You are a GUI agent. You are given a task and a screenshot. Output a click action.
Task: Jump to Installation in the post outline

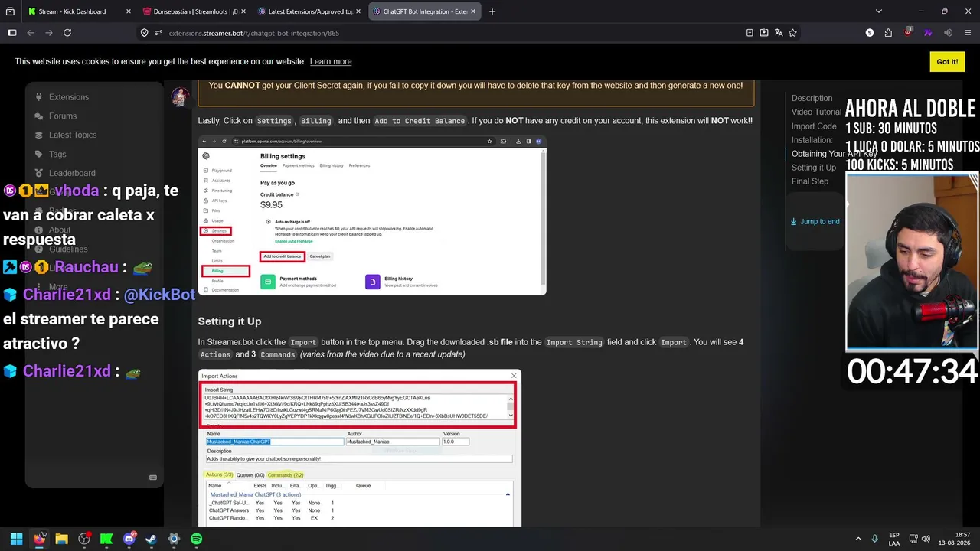[812, 140]
